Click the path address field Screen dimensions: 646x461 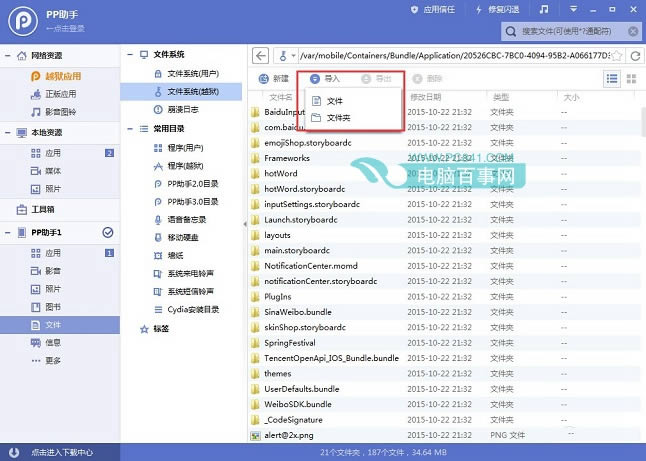[x=455, y=56]
